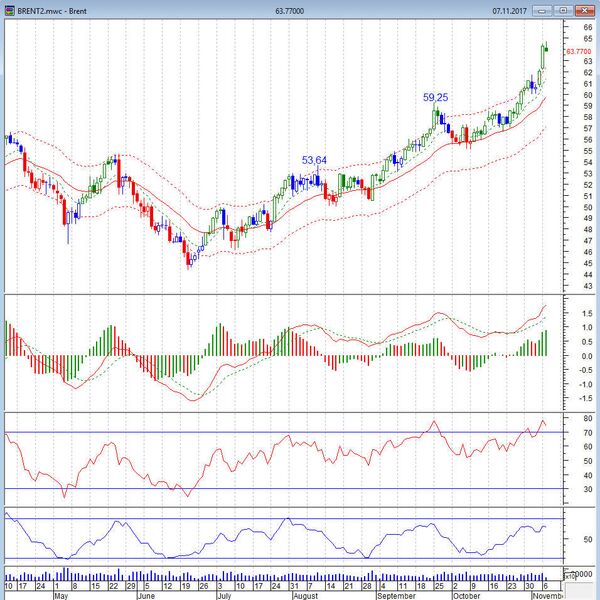Image resolution: width=600 pixels, height=600 pixels.
Task: Select the 59,25 peak price label
Action: 435,98
